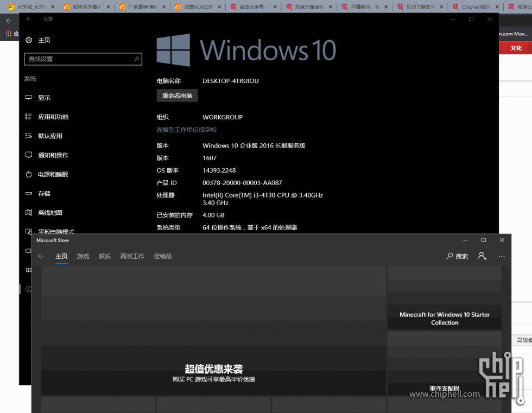The image size is (532, 413).
Task: Click the projecting-to-this-PC icon in the Settings sidebar
Action: (28, 270)
